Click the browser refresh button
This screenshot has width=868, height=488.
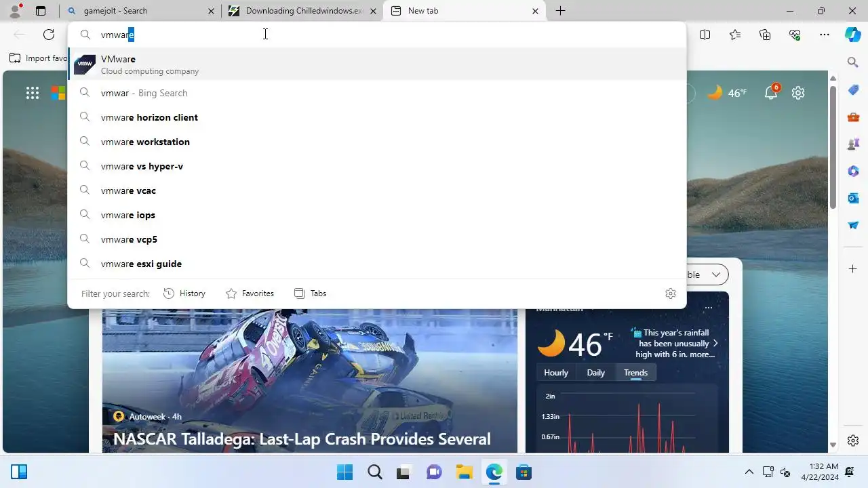49,35
